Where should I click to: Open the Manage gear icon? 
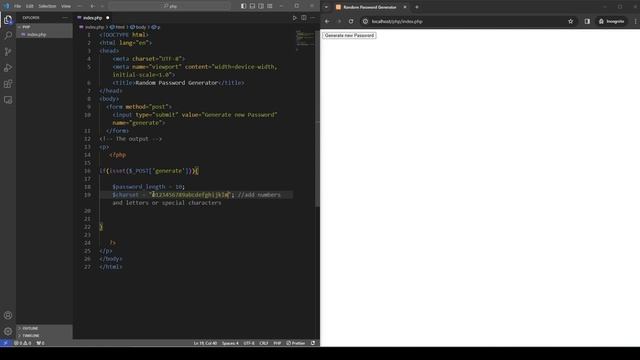tap(8, 331)
